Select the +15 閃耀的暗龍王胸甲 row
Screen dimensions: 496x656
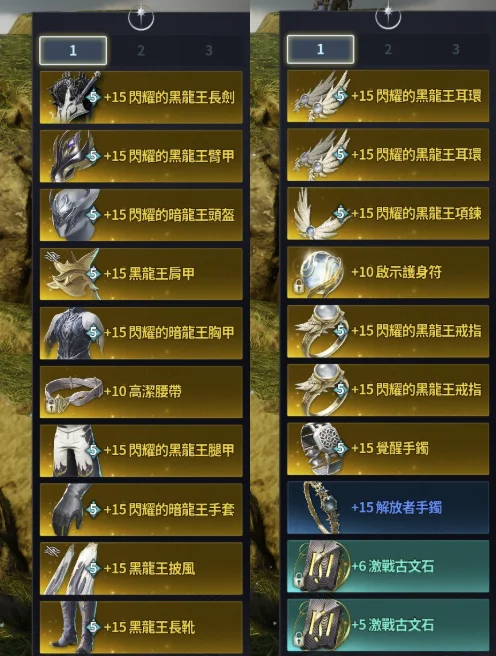click(x=141, y=333)
